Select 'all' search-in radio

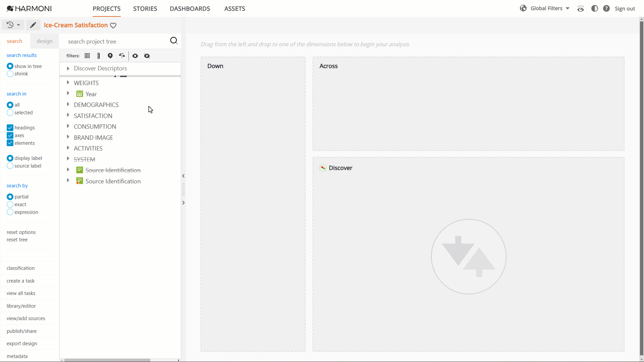[x=10, y=105]
